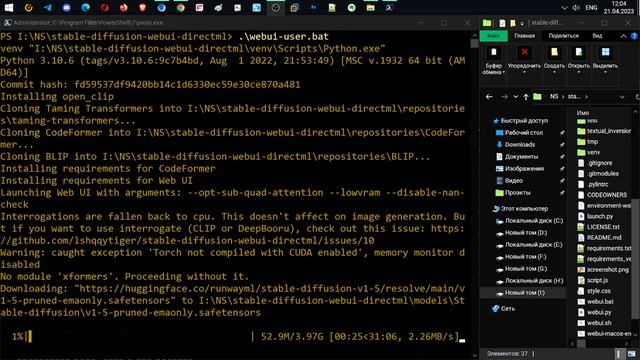Screen dimensions: 640x360
Task: Switch to details view in status bar
Action: pyautogui.click(x=619, y=353)
